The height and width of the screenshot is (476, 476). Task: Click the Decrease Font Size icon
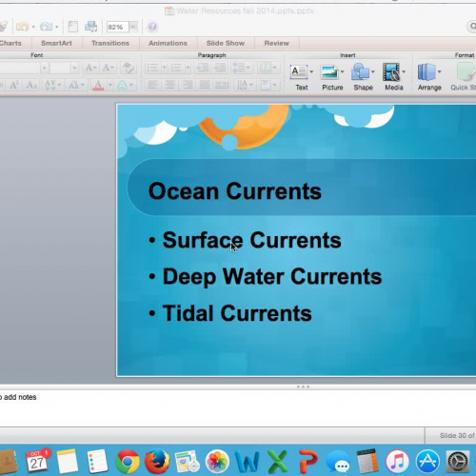pyautogui.click(x=108, y=68)
